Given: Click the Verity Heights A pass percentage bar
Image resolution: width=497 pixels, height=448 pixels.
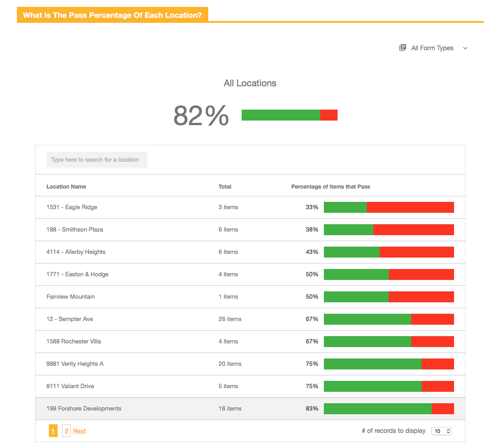Looking at the screenshot, I should tap(389, 364).
